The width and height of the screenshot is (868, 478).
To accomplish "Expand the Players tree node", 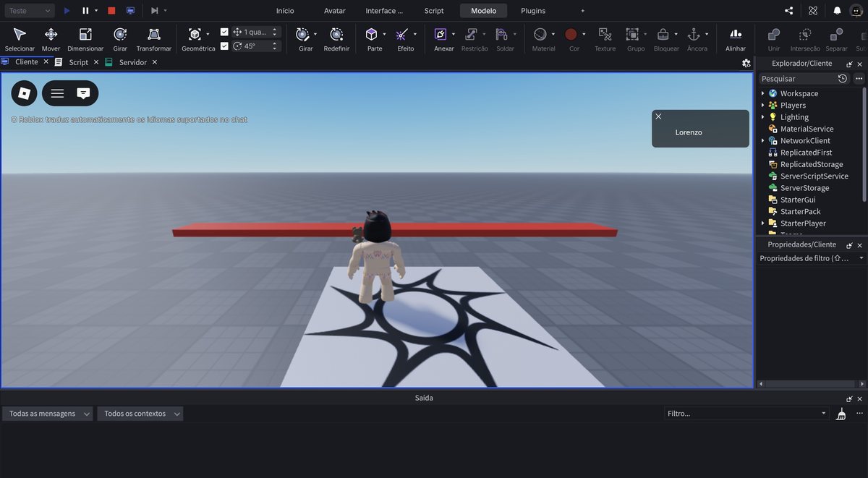I will (762, 105).
